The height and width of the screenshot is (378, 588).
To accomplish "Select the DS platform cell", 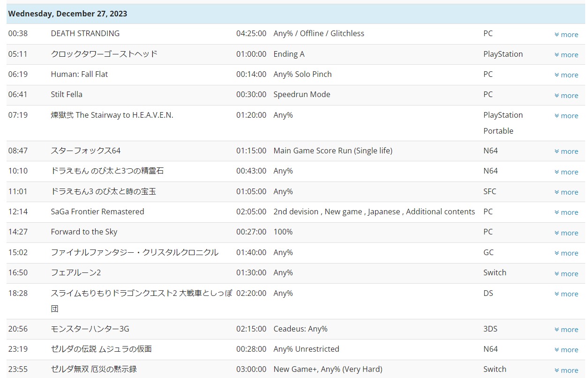I will point(488,293).
